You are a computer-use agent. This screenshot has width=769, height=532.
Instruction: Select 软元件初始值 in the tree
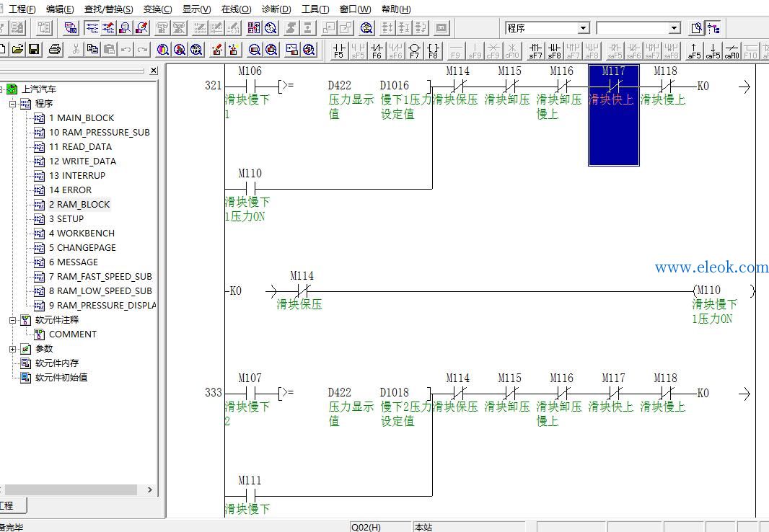pyautogui.click(x=61, y=378)
